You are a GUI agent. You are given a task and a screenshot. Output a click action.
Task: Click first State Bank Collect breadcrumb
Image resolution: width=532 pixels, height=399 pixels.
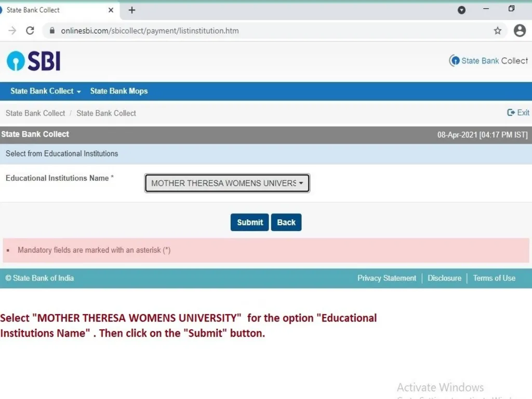(x=35, y=113)
